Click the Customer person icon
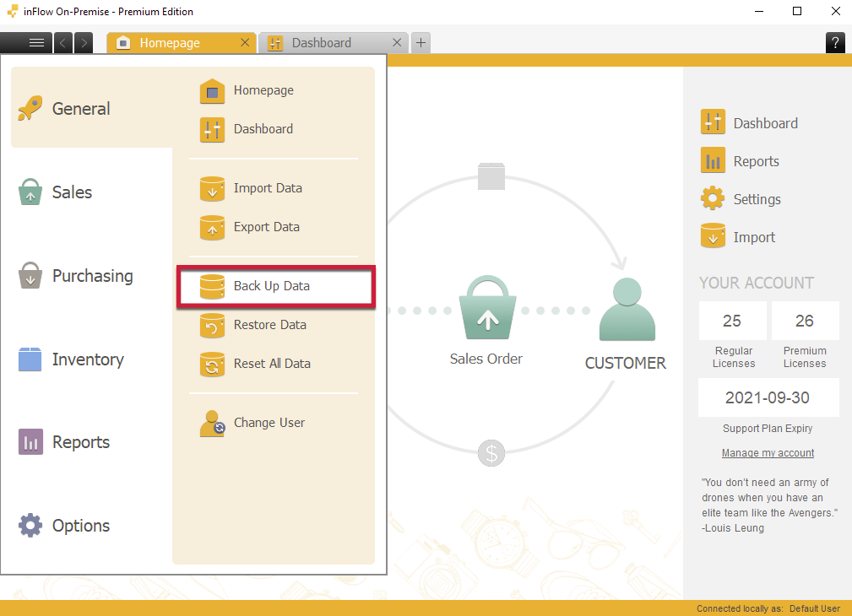Viewport: 852px width, 616px height. point(627,309)
